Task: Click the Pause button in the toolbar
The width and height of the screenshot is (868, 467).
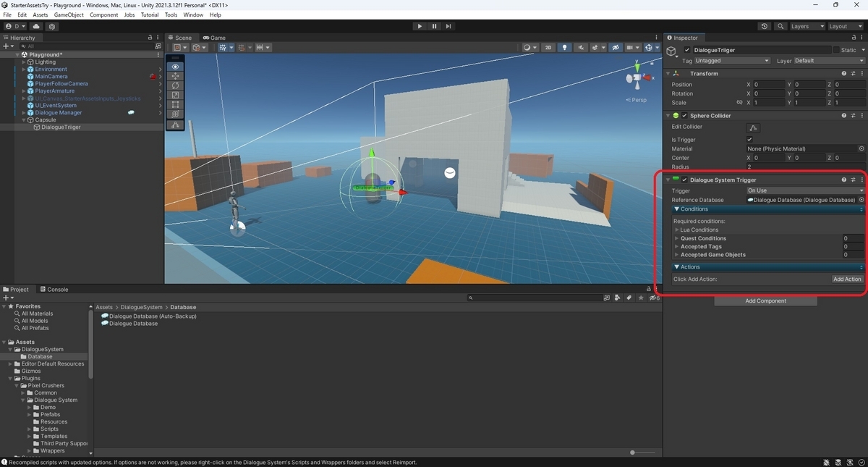Action: [434, 26]
